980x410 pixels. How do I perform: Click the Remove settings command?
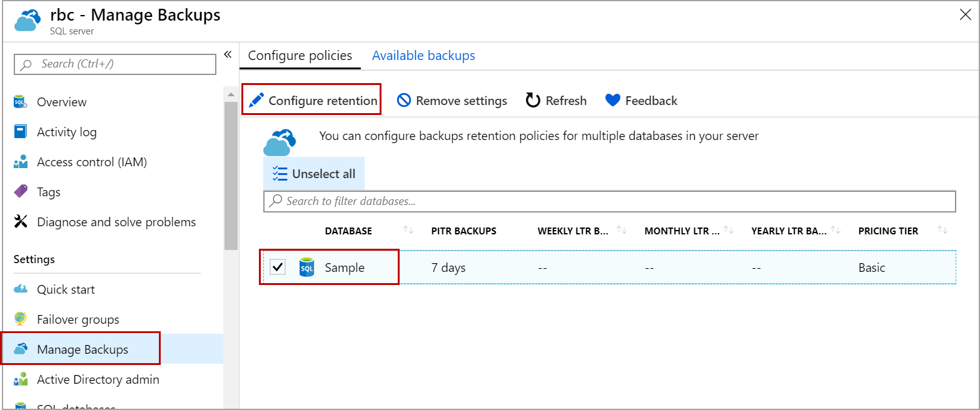tap(452, 100)
